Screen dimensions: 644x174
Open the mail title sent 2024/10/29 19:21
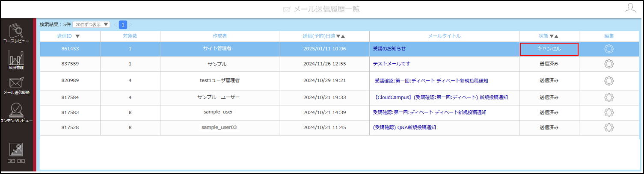pyautogui.click(x=431, y=80)
